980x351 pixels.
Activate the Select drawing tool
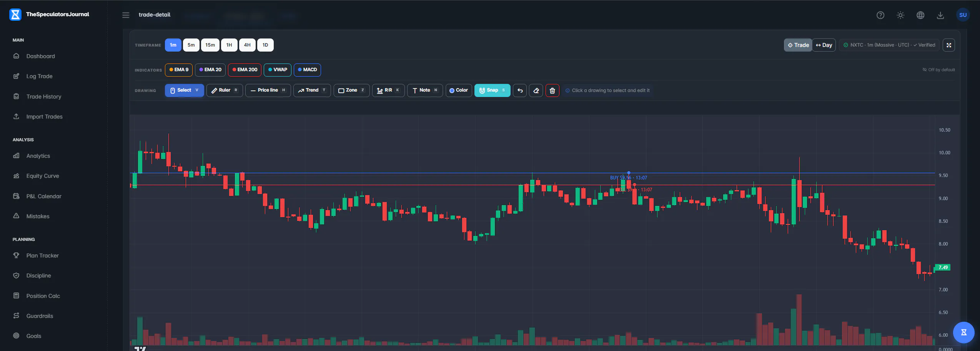[x=185, y=90]
